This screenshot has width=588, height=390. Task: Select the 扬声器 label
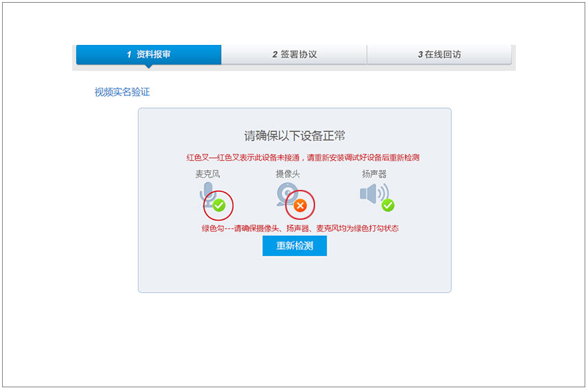[x=374, y=174]
